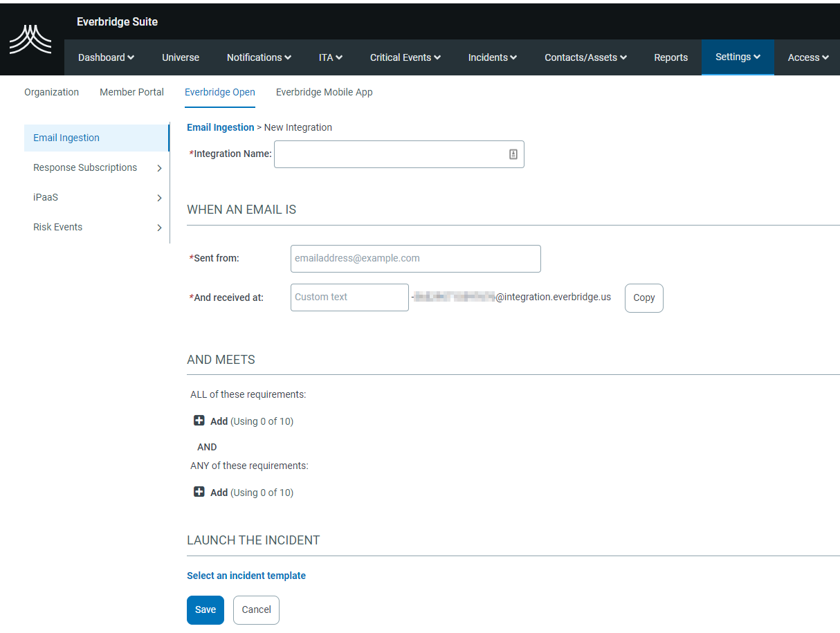
Task: Select the Everbridge Open tab
Action: tap(220, 92)
